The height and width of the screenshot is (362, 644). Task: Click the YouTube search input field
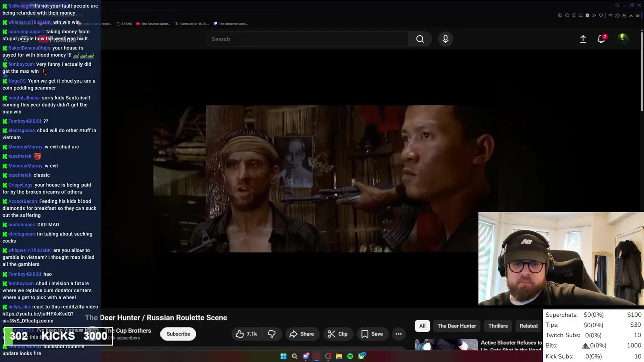point(307,39)
